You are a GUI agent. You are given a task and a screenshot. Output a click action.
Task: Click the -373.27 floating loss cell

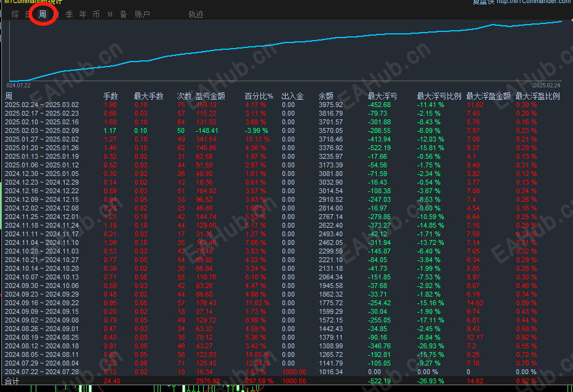point(379,225)
